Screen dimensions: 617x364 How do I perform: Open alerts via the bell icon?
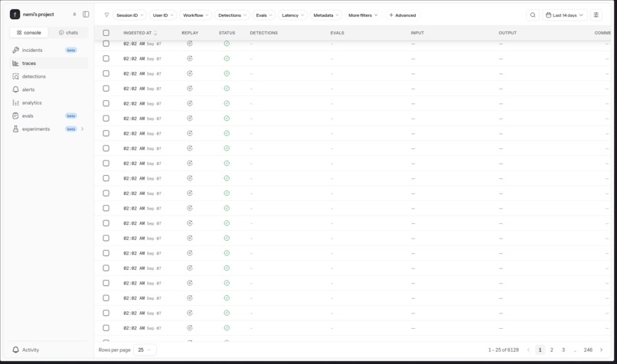[16, 89]
